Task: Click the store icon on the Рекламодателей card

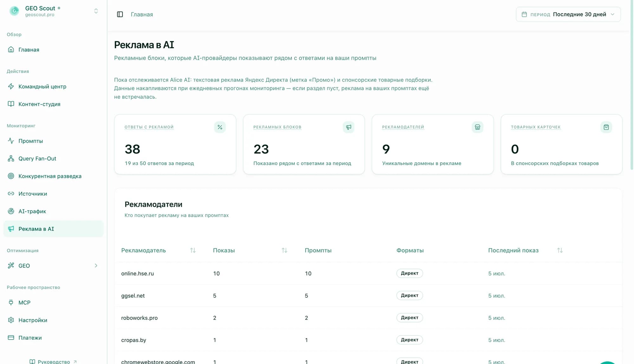Action: pyautogui.click(x=477, y=127)
